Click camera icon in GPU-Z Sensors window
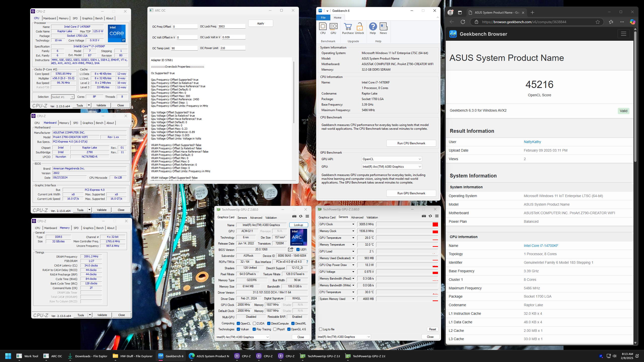This screenshot has width=644, height=362. [424, 216]
